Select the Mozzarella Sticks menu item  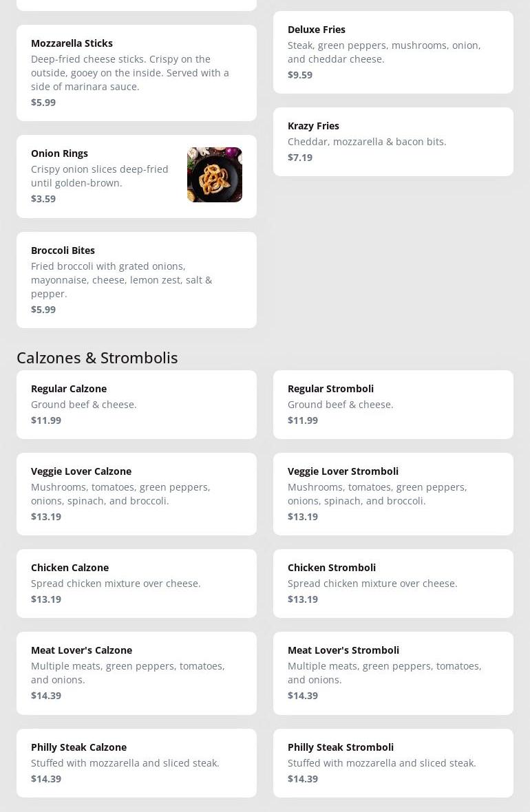coord(136,73)
